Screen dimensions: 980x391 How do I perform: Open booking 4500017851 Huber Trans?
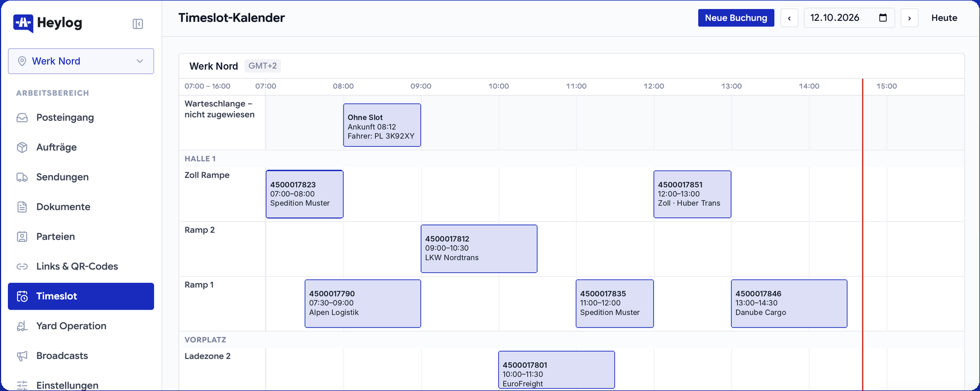click(692, 194)
